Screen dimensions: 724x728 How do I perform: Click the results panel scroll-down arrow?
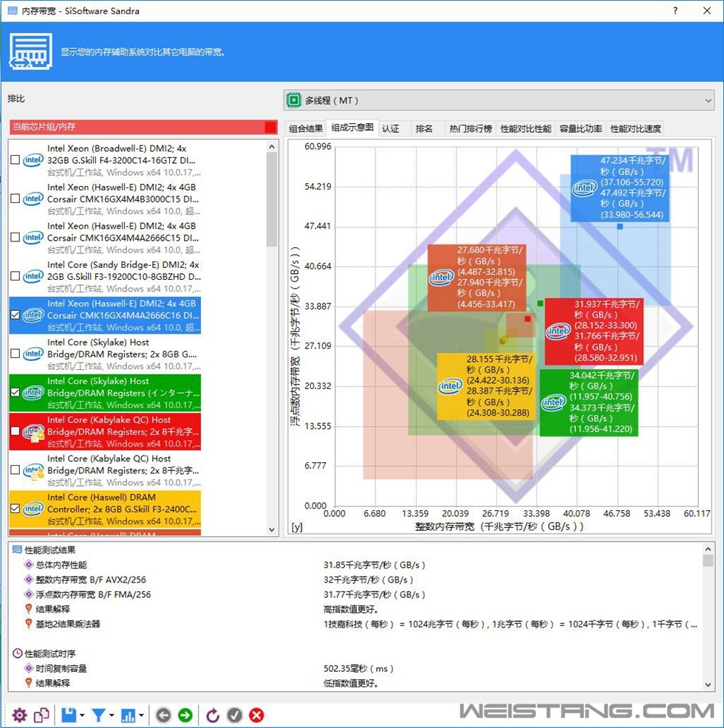708,684
